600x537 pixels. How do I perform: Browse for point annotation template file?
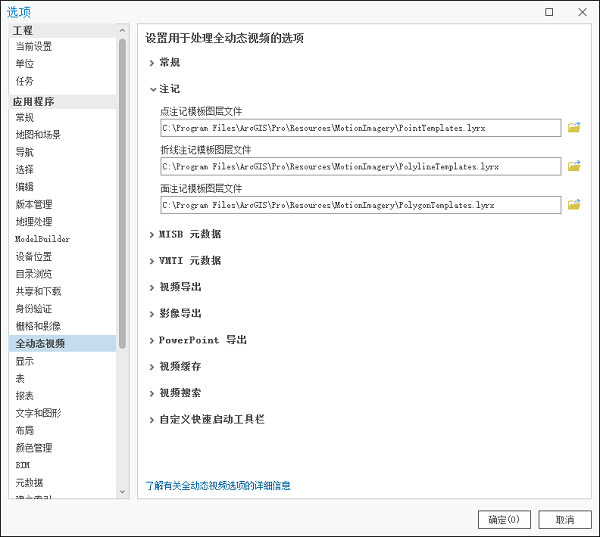[x=574, y=127]
